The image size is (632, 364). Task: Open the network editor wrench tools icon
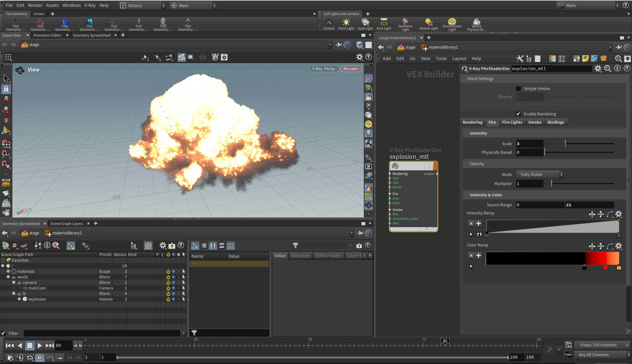pos(520,59)
